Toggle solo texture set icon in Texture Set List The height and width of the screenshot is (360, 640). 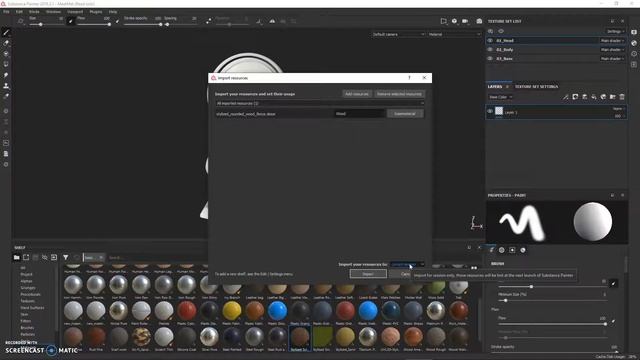(491, 31)
